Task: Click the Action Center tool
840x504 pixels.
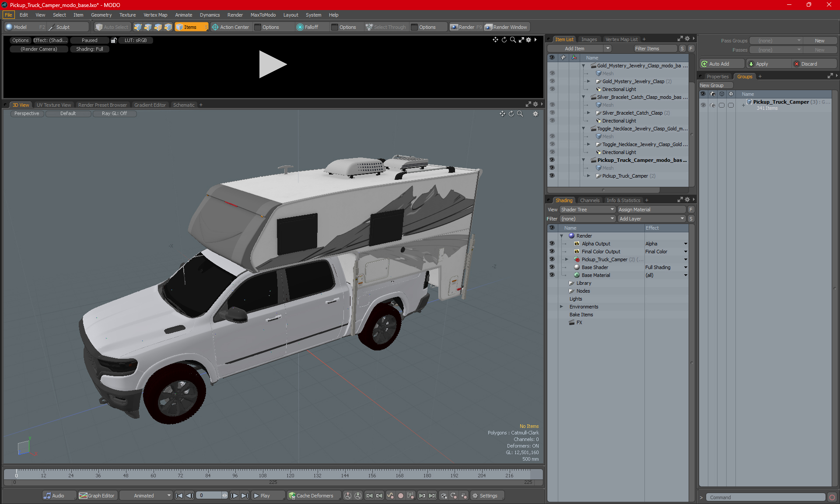Action: click(x=231, y=27)
